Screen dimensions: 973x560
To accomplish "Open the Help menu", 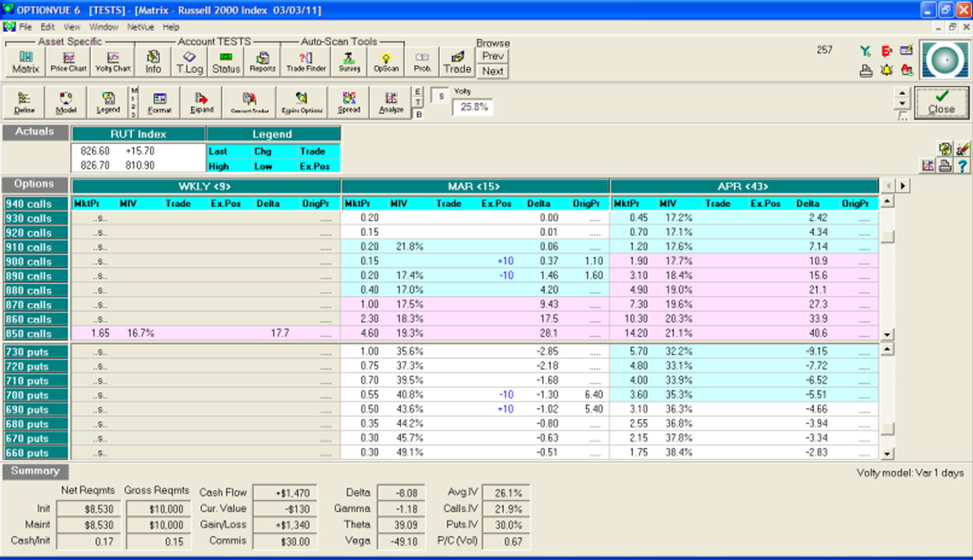I will (171, 27).
